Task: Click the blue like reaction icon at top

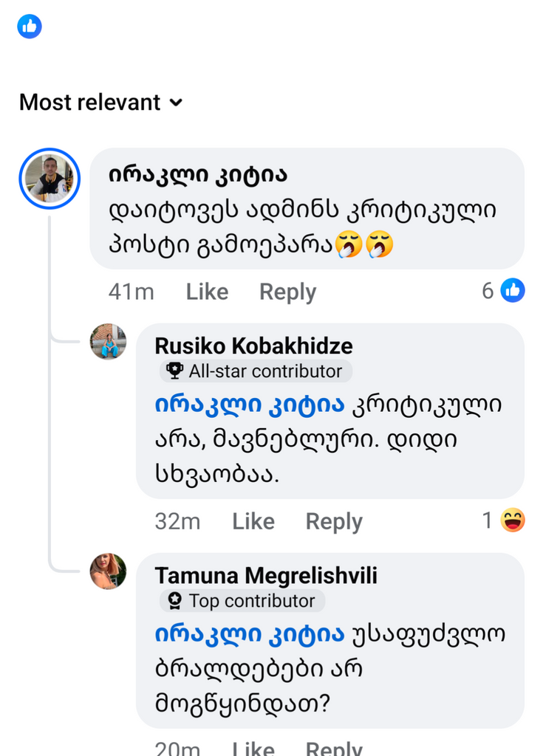Action: 30,27
